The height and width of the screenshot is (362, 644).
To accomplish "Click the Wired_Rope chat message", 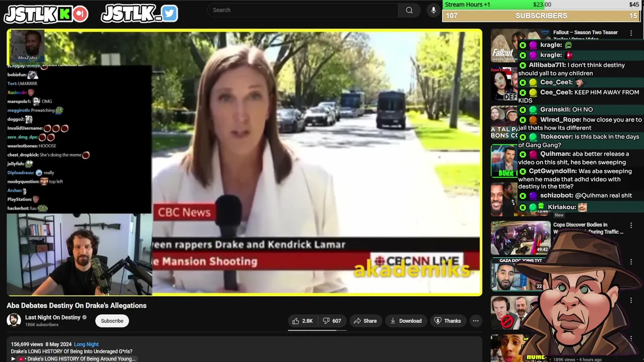I will [581, 124].
